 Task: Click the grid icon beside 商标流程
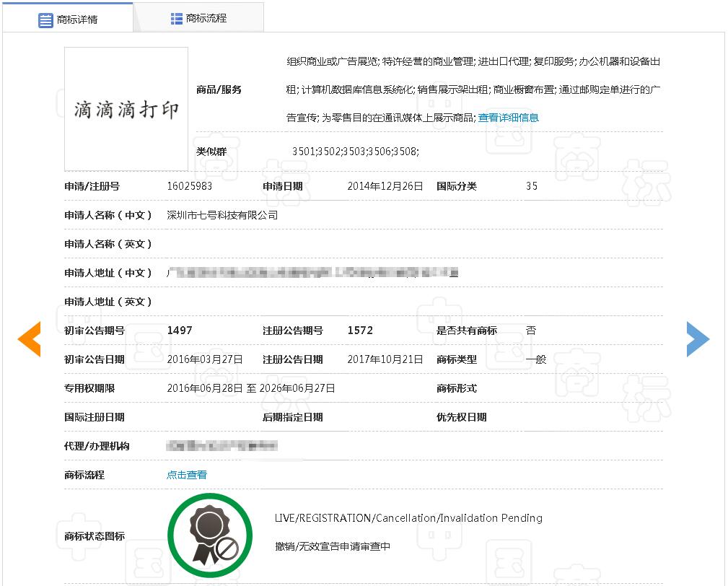point(176,19)
